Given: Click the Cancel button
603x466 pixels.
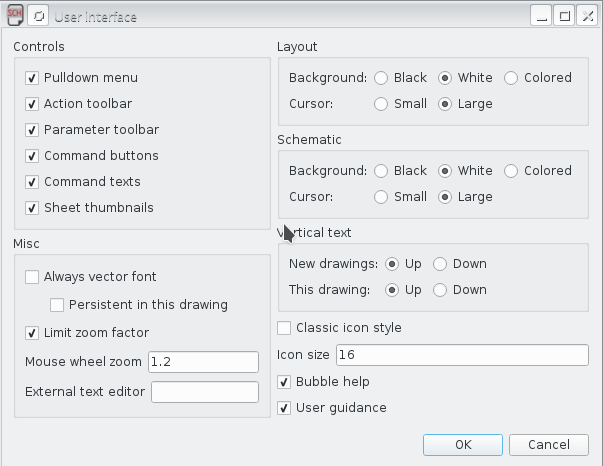Looking at the screenshot, I should [x=549, y=445].
